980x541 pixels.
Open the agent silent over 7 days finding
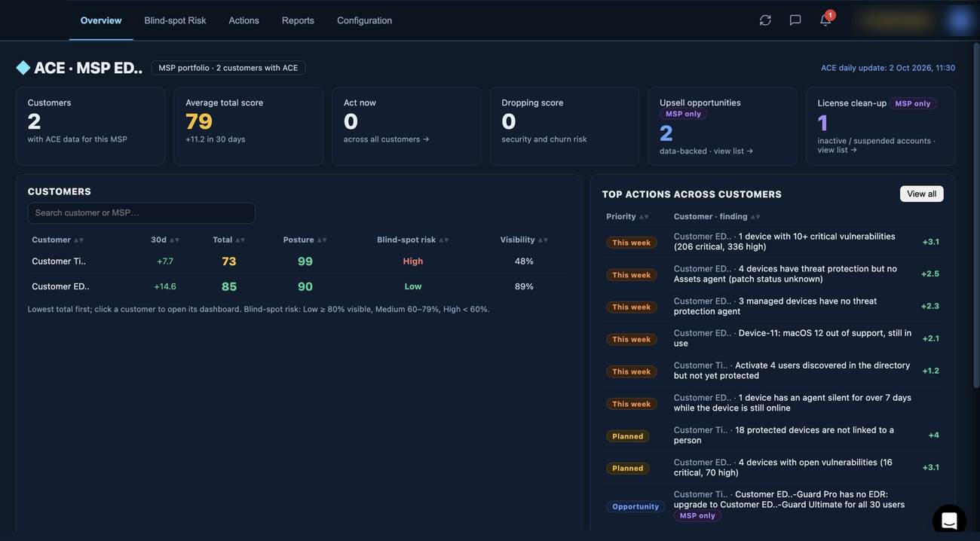pos(792,403)
